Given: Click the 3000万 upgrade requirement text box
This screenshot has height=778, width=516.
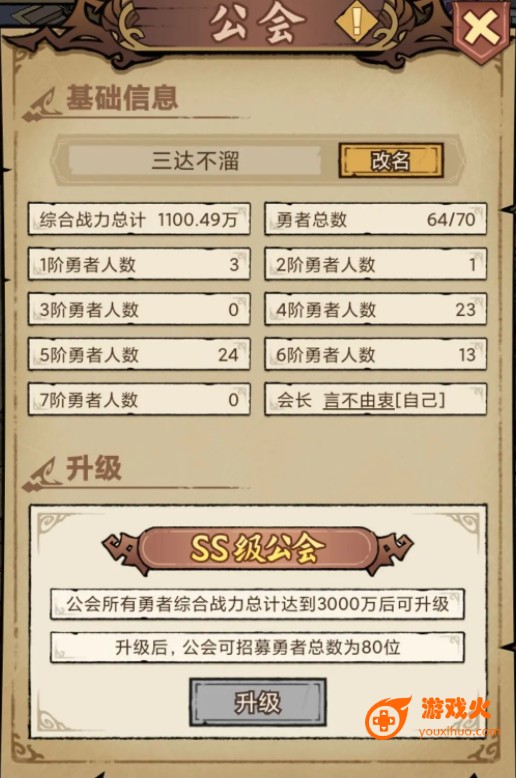Looking at the screenshot, I should click(x=257, y=604).
